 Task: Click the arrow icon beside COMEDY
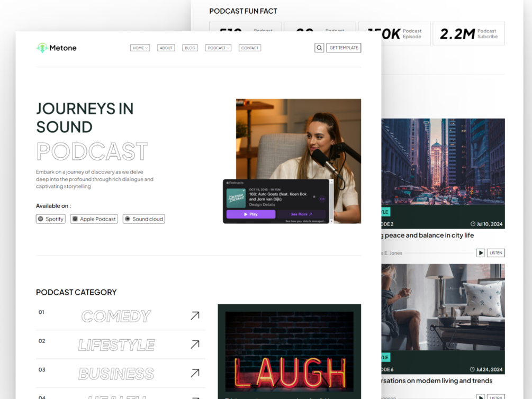point(195,315)
